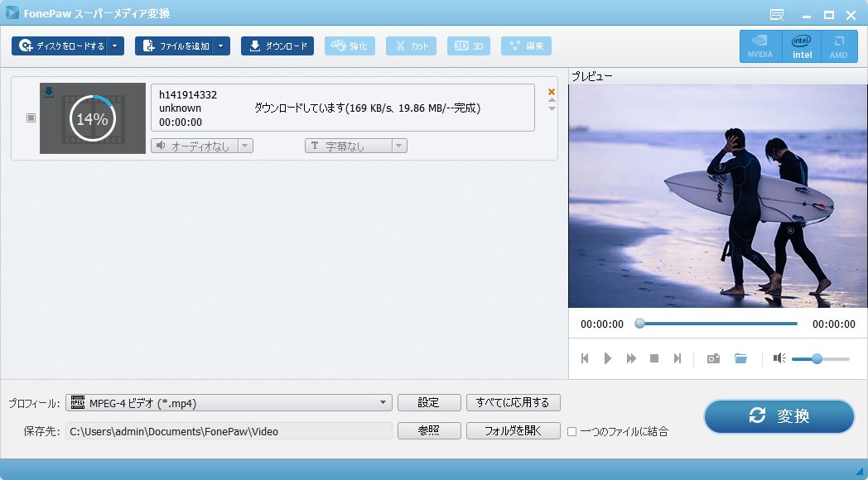Viewport: 868px width, 480px height.
Task: Open the ダウンロード download tool
Action: pos(277,46)
